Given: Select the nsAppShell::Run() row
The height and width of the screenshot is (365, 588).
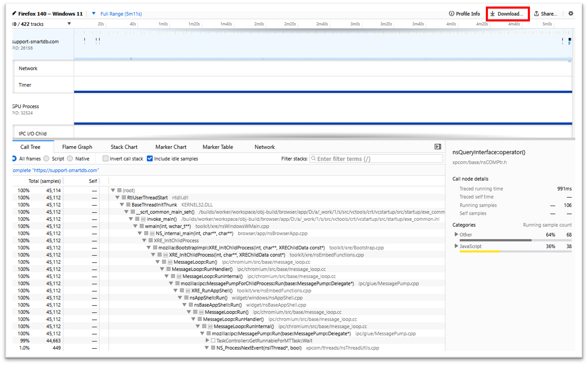Looking at the screenshot, I should [229, 298].
